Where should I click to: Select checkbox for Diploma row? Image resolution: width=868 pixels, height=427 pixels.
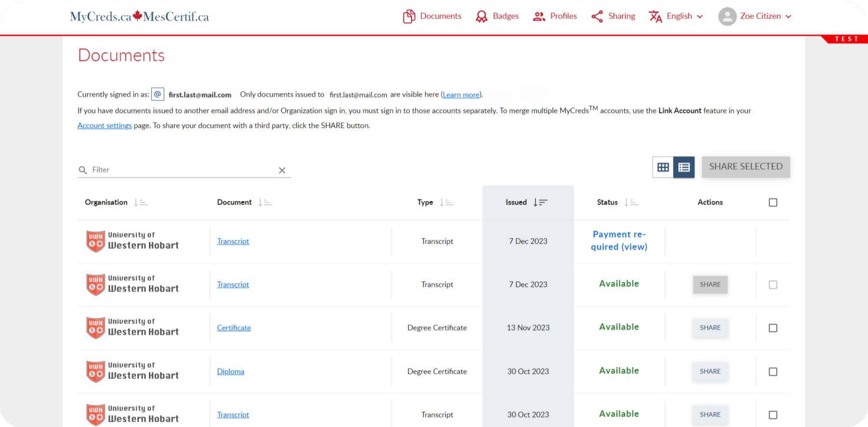(773, 372)
